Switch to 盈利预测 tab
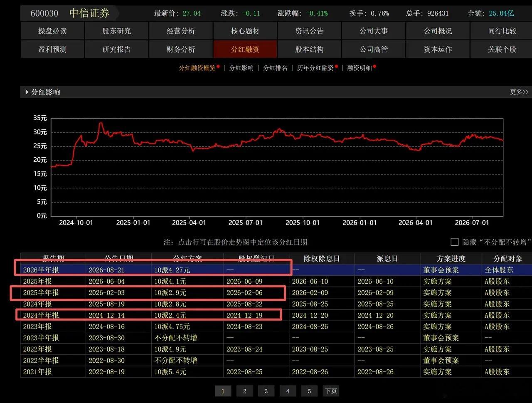Screen dimensions: 532x403 [x=52, y=49]
